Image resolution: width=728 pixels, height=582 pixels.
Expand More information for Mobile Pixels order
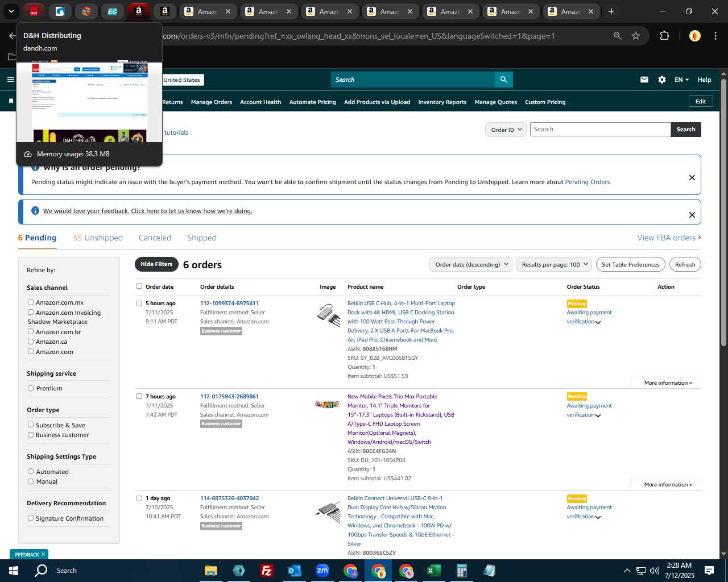click(666, 485)
